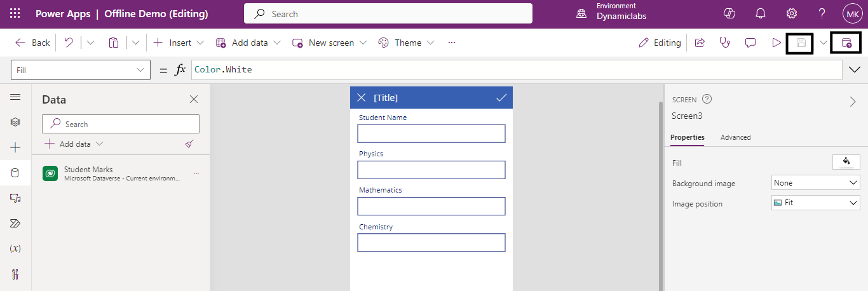Expand the Fill property selector dropdown
This screenshot has height=291, width=868.
(x=81, y=70)
